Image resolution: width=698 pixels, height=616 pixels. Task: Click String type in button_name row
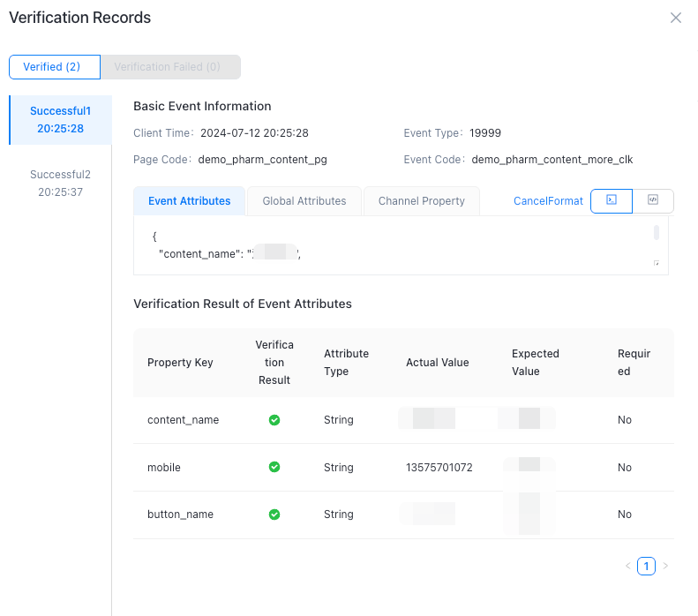pos(338,515)
